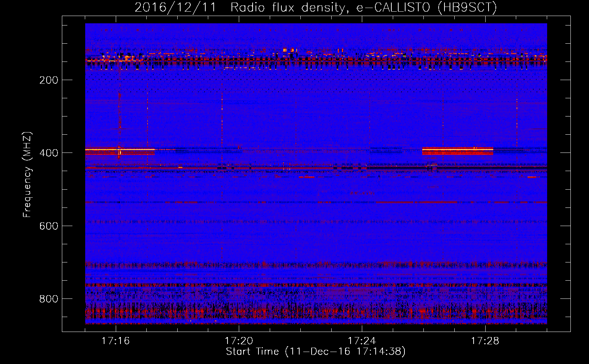589x364 pixels.
Task: Click the 17:28 time tick label
Action: pyautogui.click(x=485, y=341)
